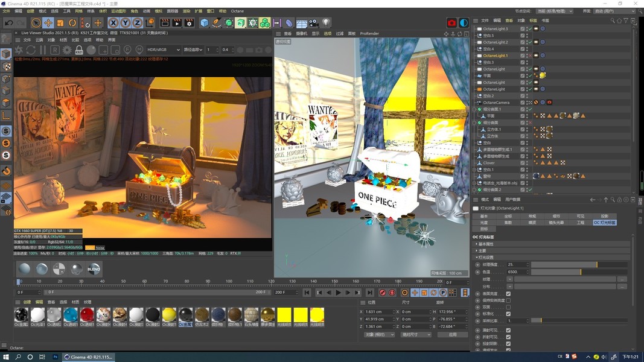Open HDR/sRGB dropdown in Live Viewer
Viewport: 644px width, 362px height.
(164, 49)
